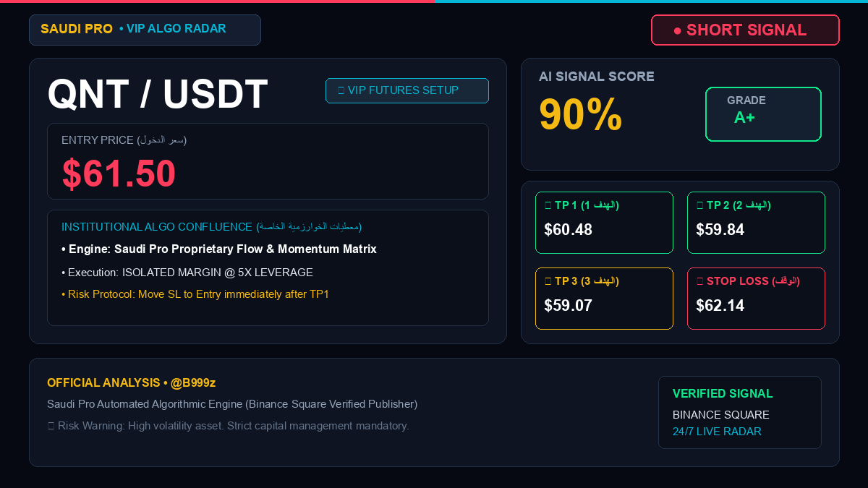This screenshot has height=488, width=868.
Task: Click the VERIFIED SIGNAL heading
Action: [723, 394]
